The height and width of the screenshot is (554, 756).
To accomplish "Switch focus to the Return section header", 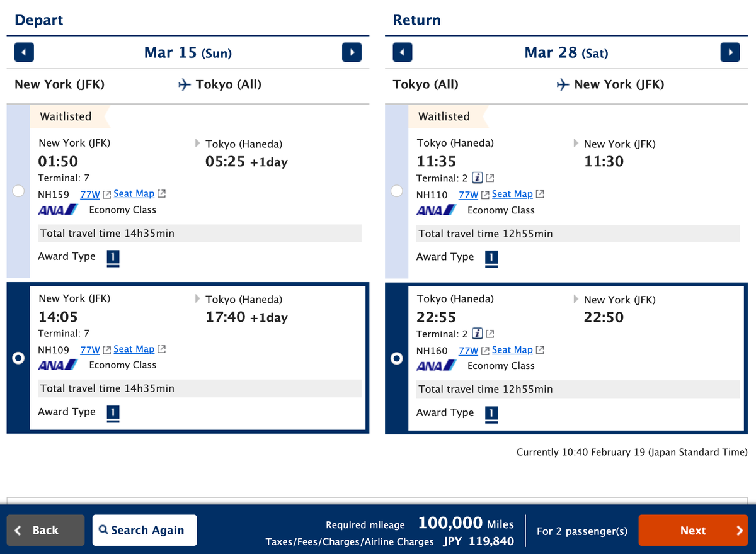I will tap(416, 20).
